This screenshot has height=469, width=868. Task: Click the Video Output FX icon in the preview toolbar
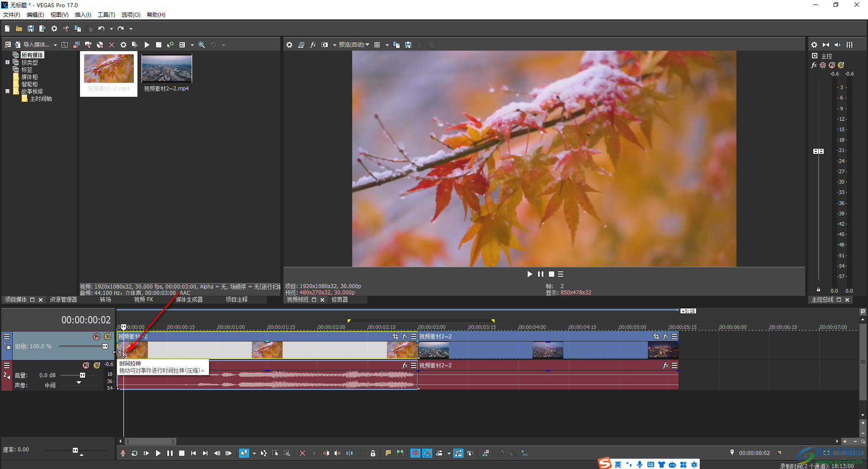click(313, 45)
